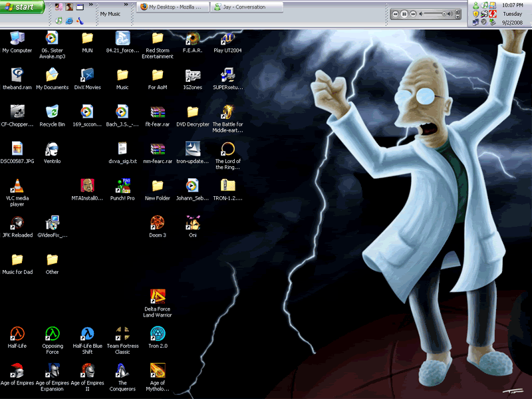Launch VLC media player desktop icon
The image size is (532, 399).
click(17, 186)
